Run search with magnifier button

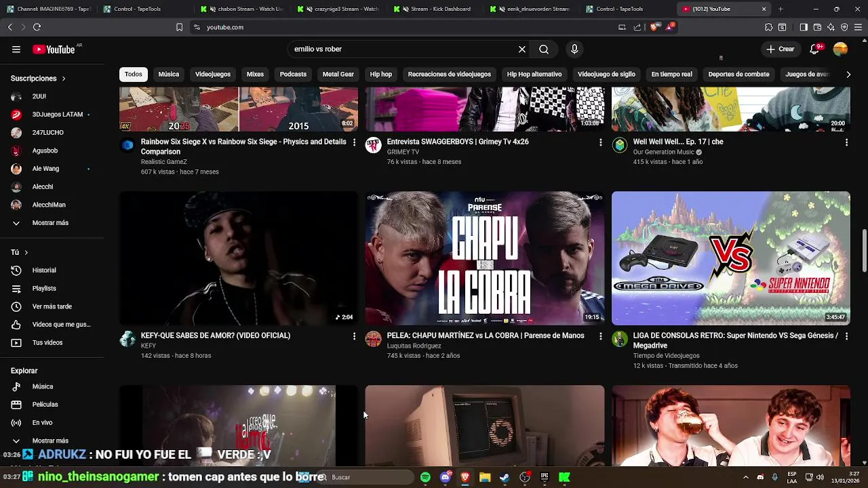point(544,49)
